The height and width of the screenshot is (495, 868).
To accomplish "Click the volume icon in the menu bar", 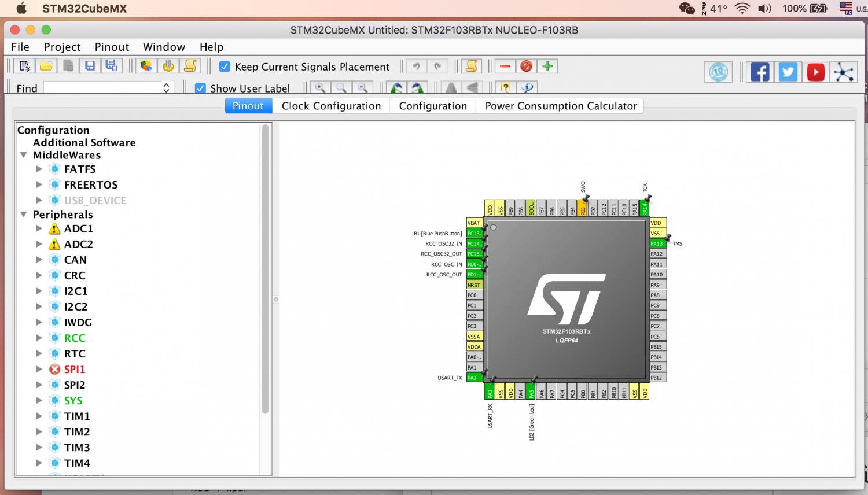I will point(765,8).
